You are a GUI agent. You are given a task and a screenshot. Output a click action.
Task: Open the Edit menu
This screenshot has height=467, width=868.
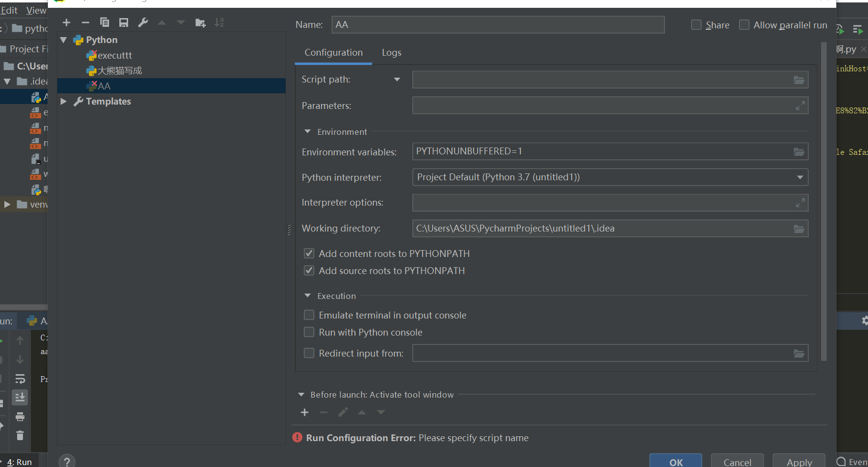(9, 10)
